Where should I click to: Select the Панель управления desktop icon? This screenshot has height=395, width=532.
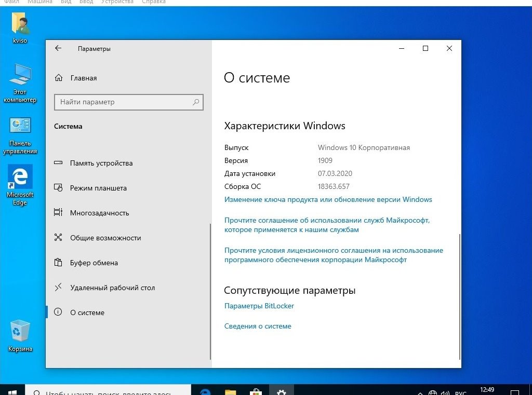tap(20, 135)
